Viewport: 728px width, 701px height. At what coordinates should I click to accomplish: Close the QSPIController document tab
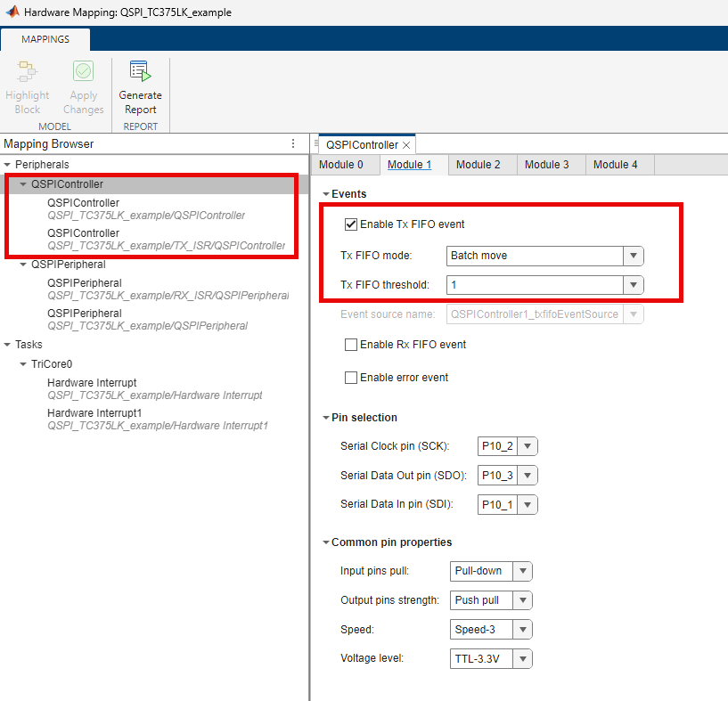406,145
